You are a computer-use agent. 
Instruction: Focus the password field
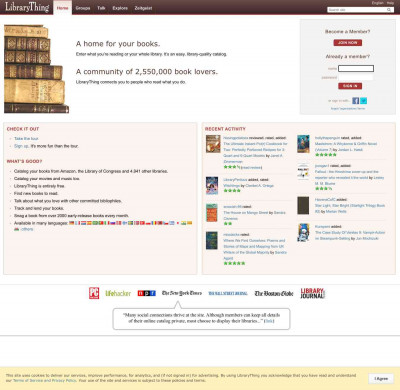[x=356, y=77]
